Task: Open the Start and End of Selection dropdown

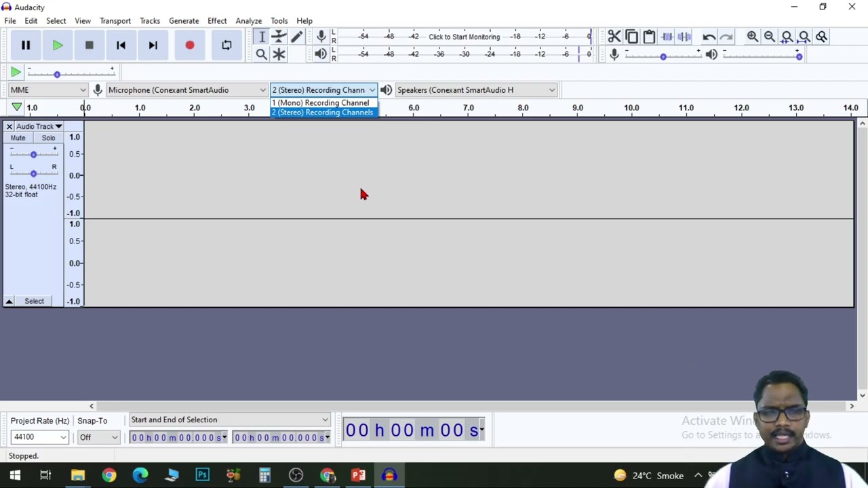Action: (x=230, y=420)
